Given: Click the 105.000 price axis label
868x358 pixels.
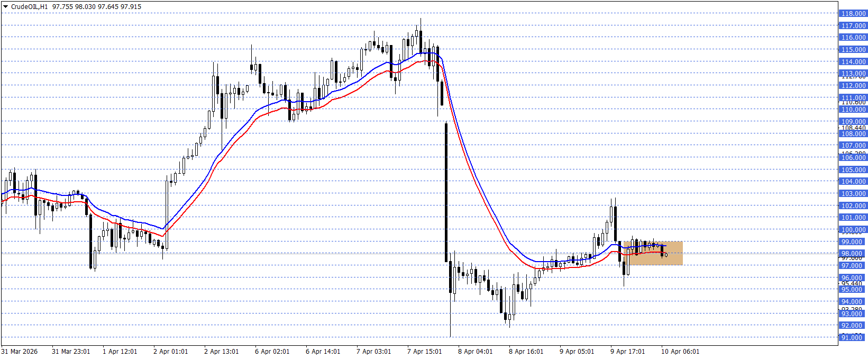Looking at the screenshot, I should (853, 169).
